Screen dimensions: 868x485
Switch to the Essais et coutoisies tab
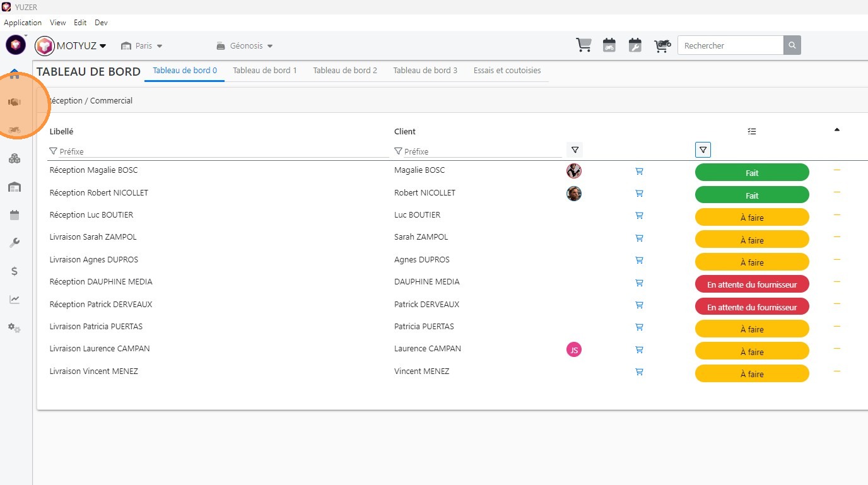pyautogui.click(x=507, y=71)
